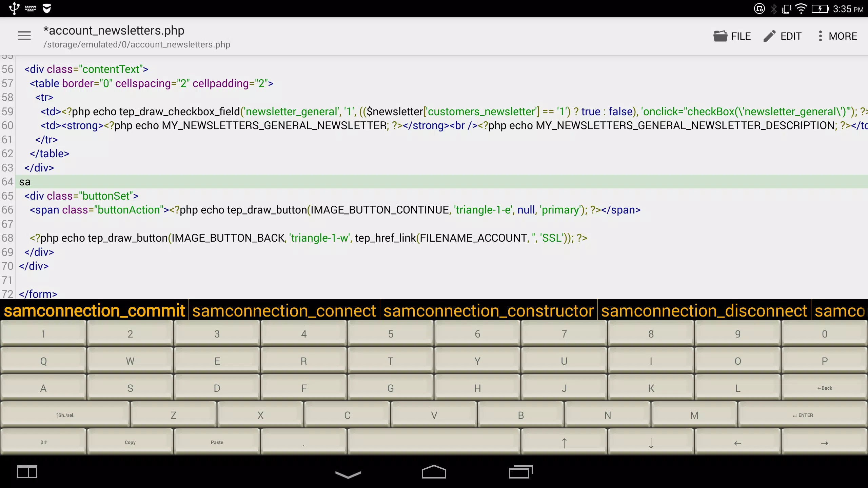Tap the battery status icon
Image resolution: width=868 pixels, height=488 pixels.
(x=820, y=8)
